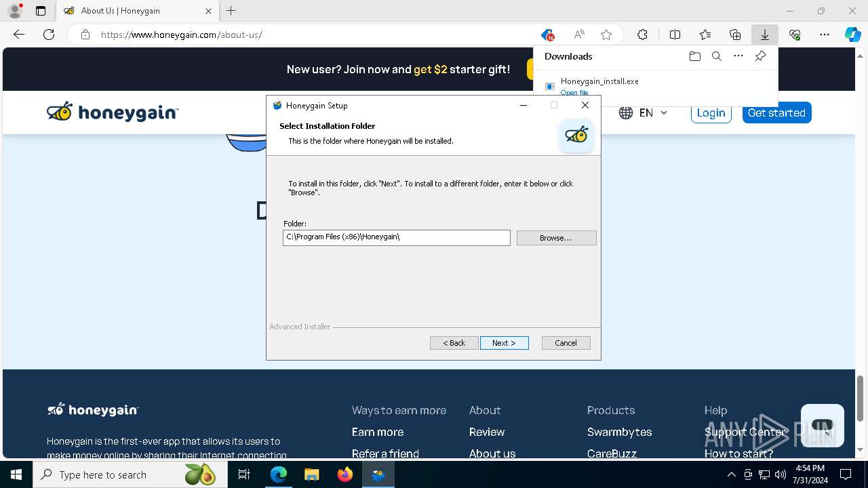Click Next in Honeygain Setup

coord(504,343)
